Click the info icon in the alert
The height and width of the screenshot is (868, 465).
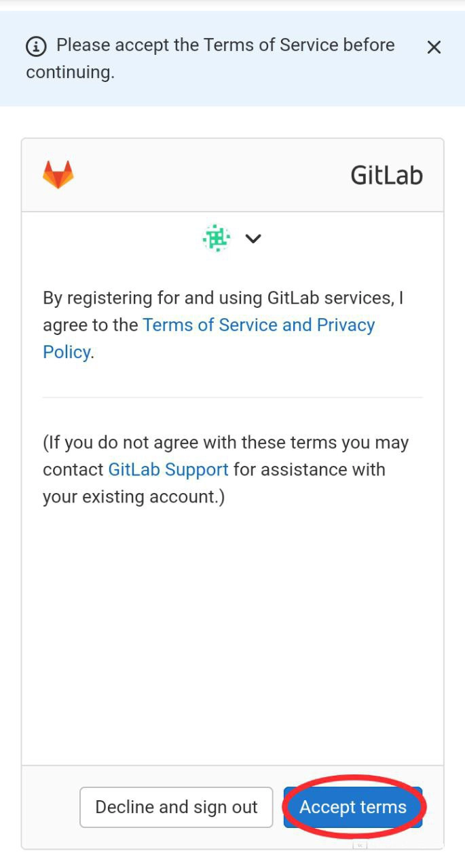click(37, 46)
